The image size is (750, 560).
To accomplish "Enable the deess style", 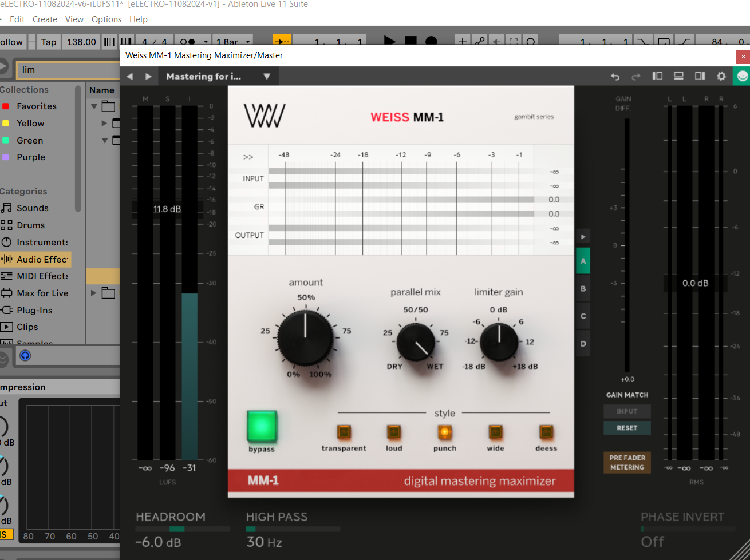I will (546, 432).
